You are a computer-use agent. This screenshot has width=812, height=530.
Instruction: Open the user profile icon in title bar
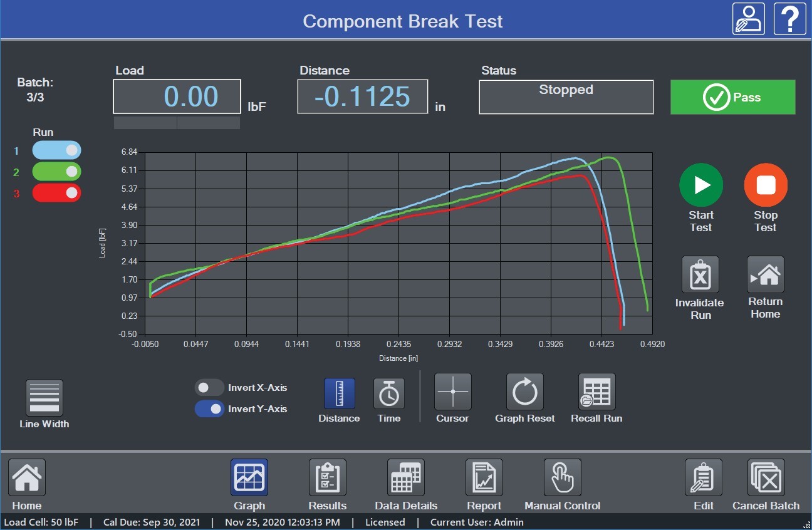(749, 19)
